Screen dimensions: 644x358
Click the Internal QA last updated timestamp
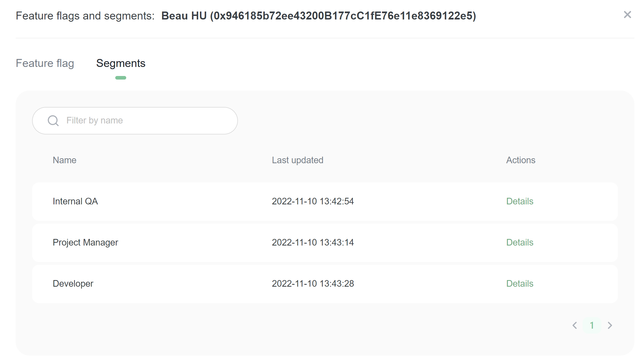pos(313,201)
